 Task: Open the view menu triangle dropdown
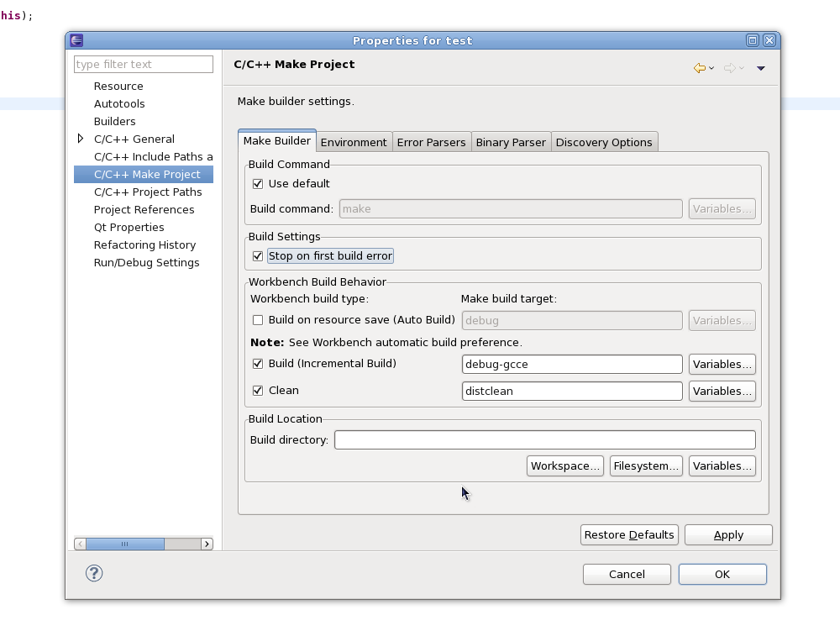click(761, 68)
